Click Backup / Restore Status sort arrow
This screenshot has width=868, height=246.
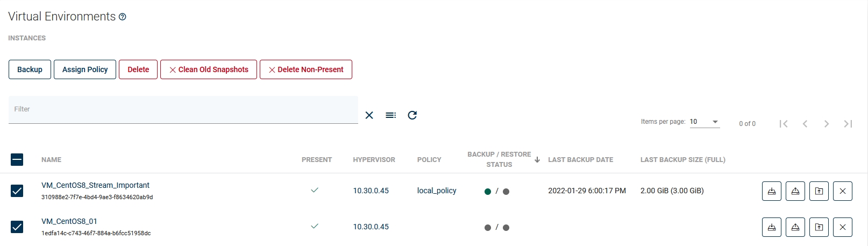537,159
